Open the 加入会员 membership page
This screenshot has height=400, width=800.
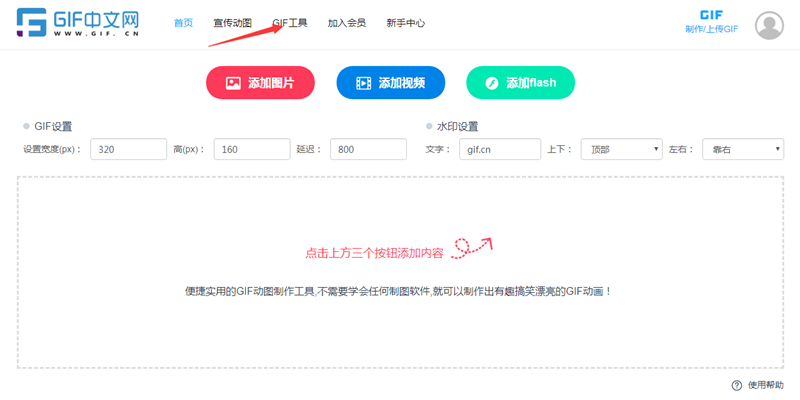[x=347, y=23]
